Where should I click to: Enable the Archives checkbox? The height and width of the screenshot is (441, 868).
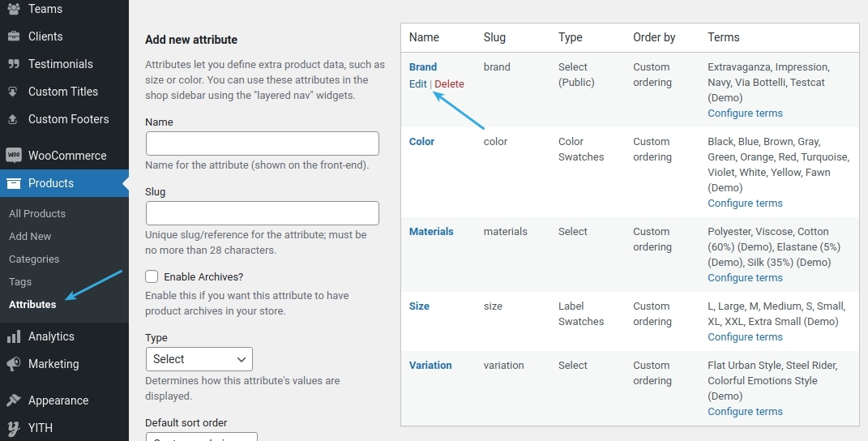(152, 276)
